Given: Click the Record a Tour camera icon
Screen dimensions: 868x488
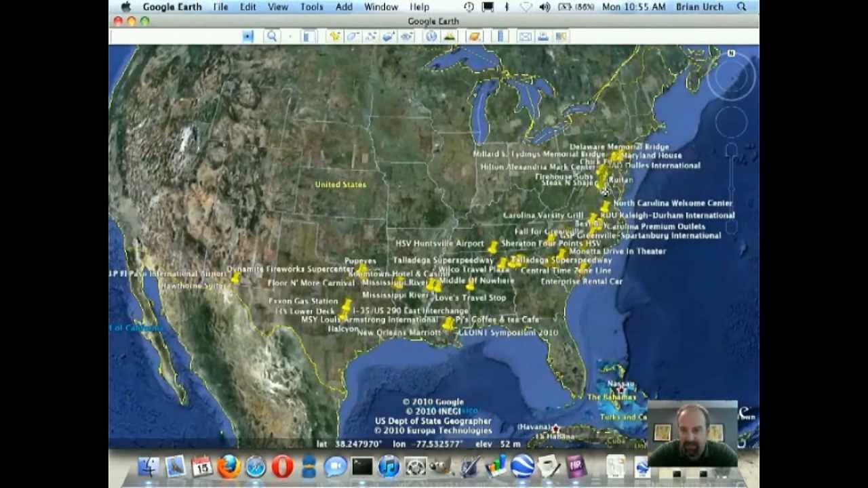Looking at the screenshot, I should pos(407,37).
